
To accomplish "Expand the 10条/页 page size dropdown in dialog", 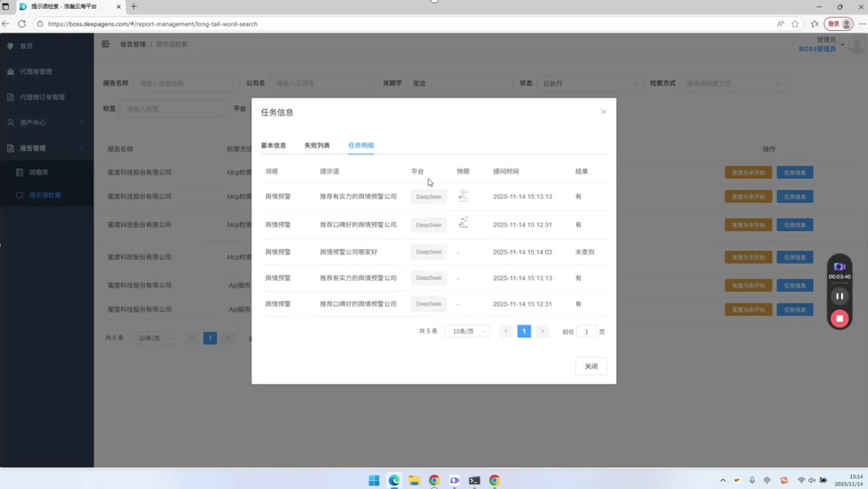I will [467, 331].
